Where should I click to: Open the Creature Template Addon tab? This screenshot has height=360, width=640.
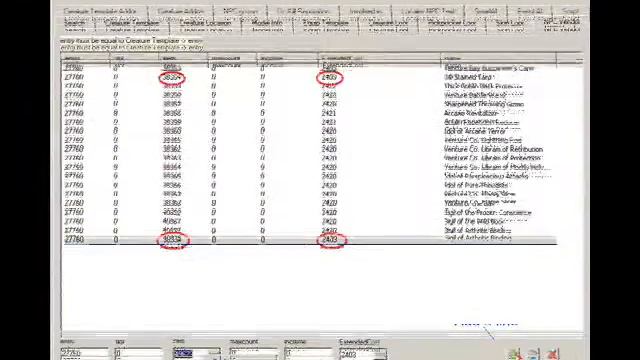(x=100, y=11)
